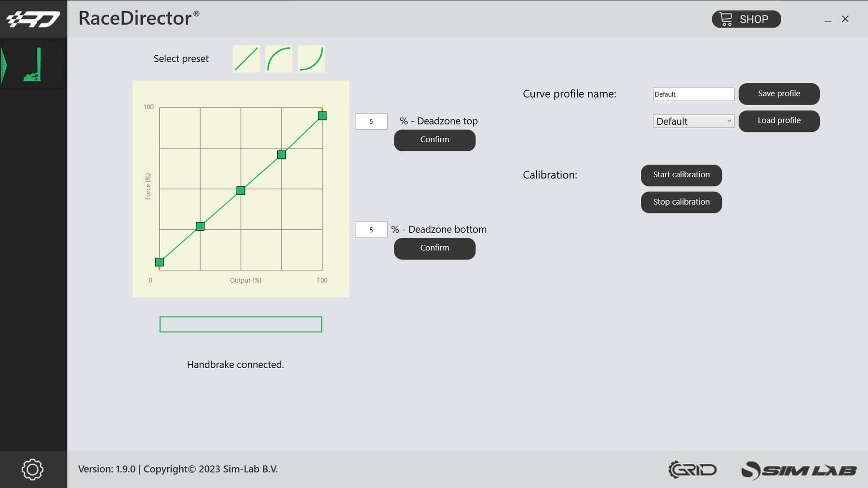Start calibration of the handbrake

681,175
